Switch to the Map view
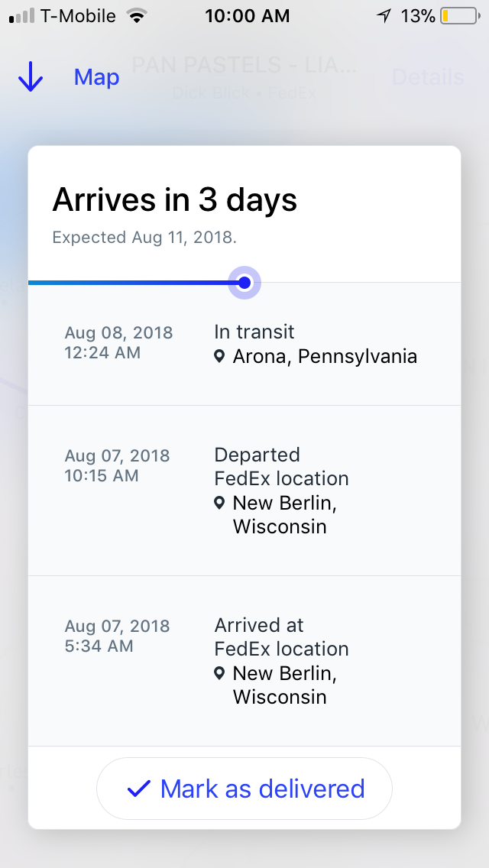The image size is (489, 868). pos(96,76)
